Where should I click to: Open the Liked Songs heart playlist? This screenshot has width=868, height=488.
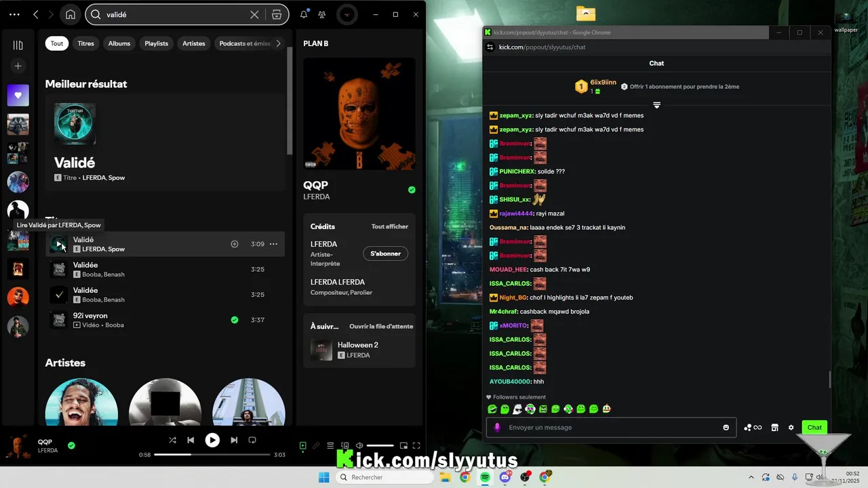tap(18, 96)
